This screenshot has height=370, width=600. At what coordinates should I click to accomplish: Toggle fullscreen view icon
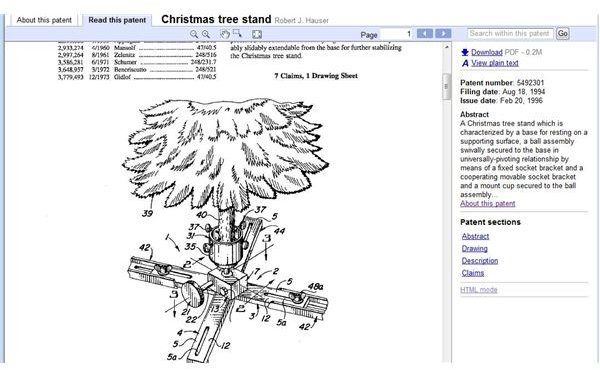tap(257, 34)
